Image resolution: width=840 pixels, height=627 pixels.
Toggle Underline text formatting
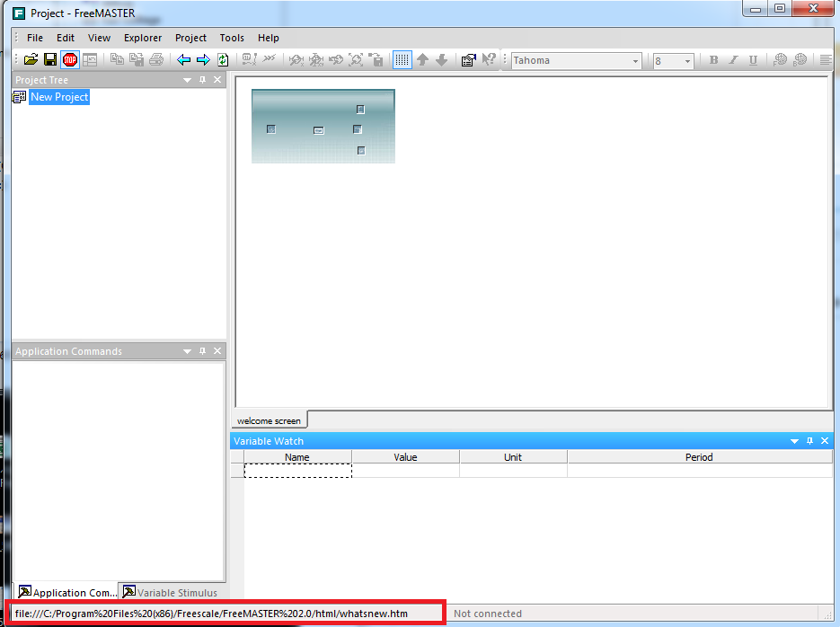tap(753, 60)
